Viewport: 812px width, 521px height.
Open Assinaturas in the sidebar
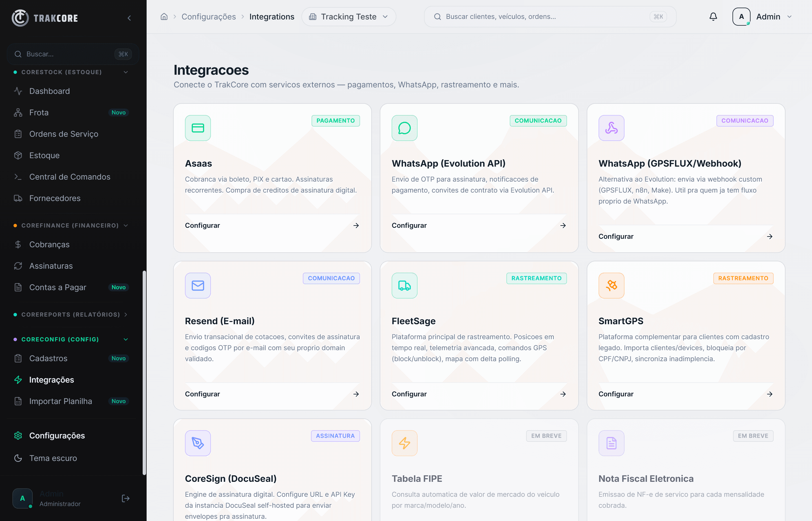71,266
